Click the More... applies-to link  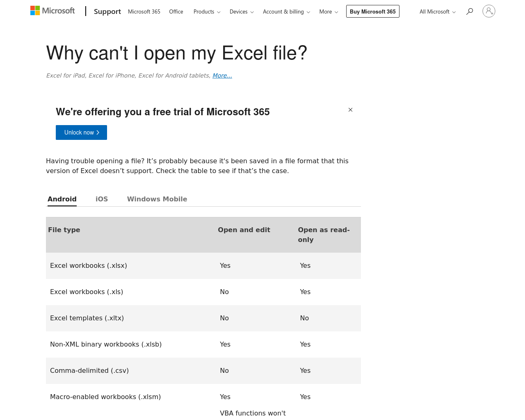pyautogui.click(x=222, y=75)
